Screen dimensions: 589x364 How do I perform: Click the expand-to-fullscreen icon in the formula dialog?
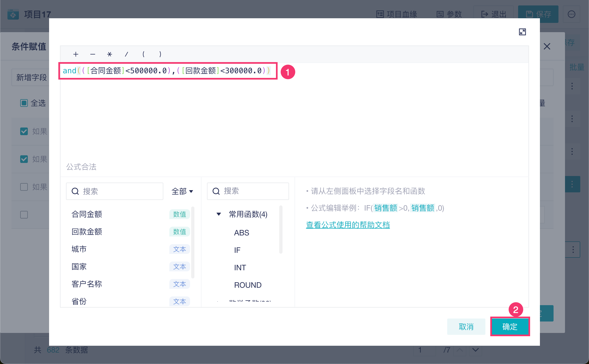coord(522,32)
